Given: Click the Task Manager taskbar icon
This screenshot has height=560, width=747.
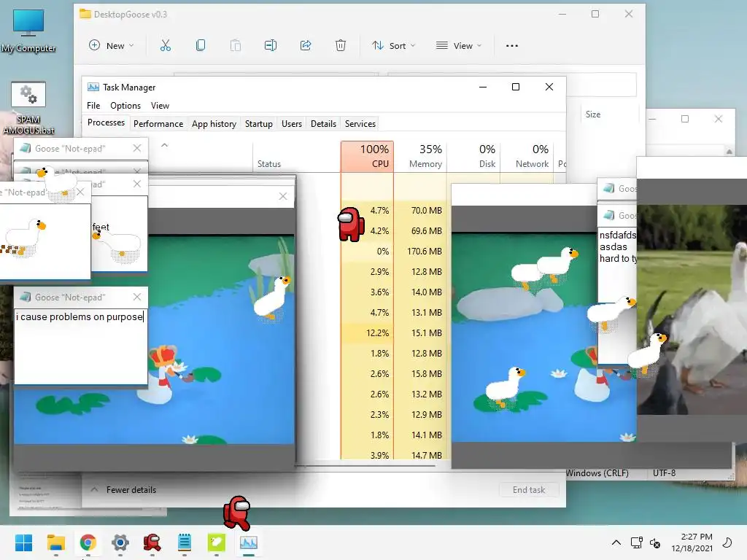Looking at the screenshot, I should 248,542.
